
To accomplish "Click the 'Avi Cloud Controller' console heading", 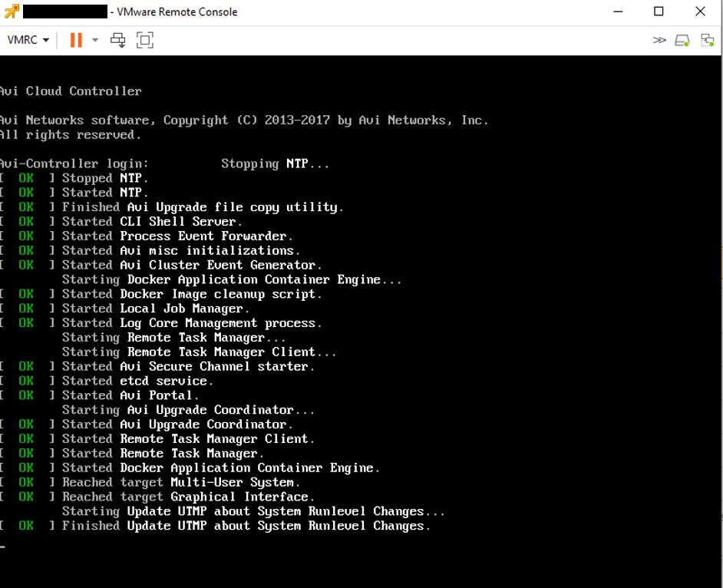I will (x=71, y=91).
